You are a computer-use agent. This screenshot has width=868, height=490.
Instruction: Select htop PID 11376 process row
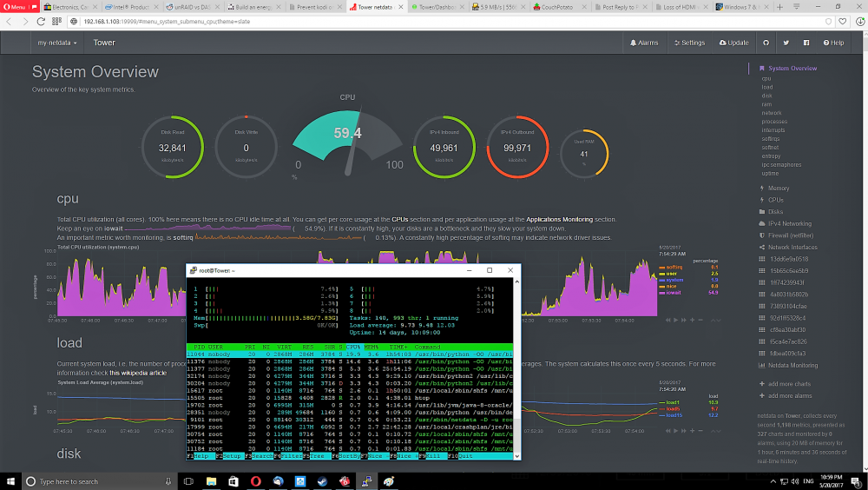pyautogui.click(x=350, y=361)
